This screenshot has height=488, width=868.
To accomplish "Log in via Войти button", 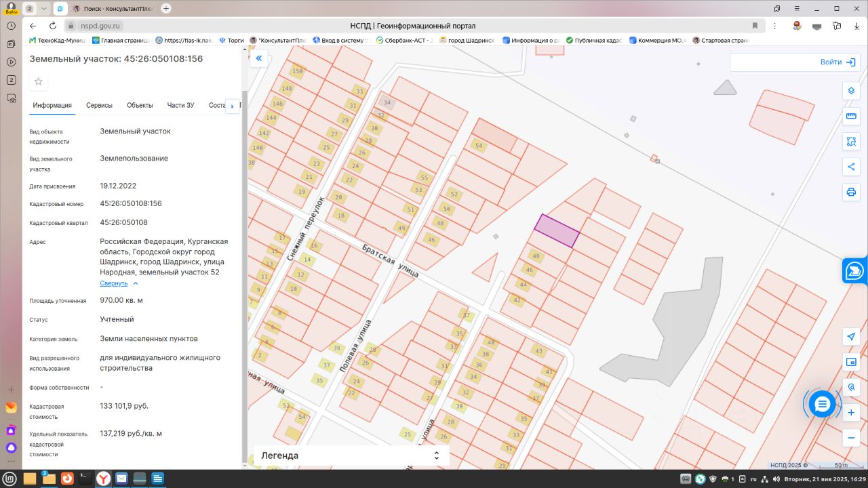I will (837, 62).
